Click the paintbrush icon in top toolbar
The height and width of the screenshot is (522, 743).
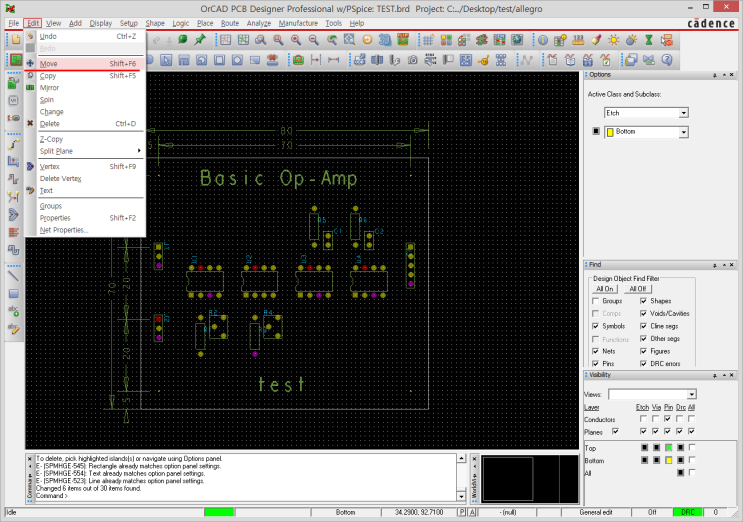pos(597,40)
